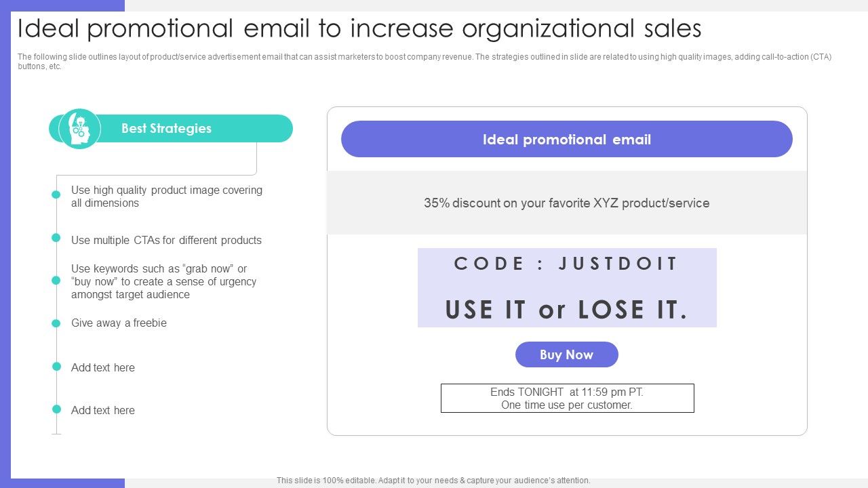Click the Ends TONIGHT text box
The width and height of the screenshot is (868, 488).
(x=568, y=399)
